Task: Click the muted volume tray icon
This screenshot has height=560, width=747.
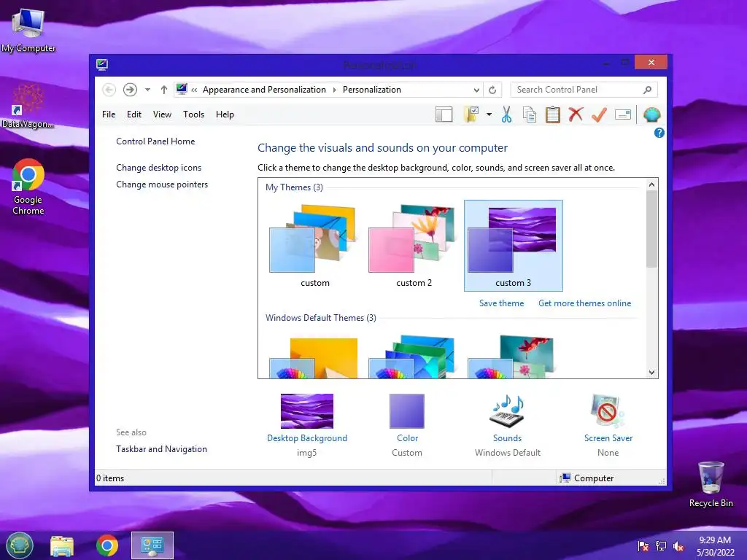Action: click(678, 546)
